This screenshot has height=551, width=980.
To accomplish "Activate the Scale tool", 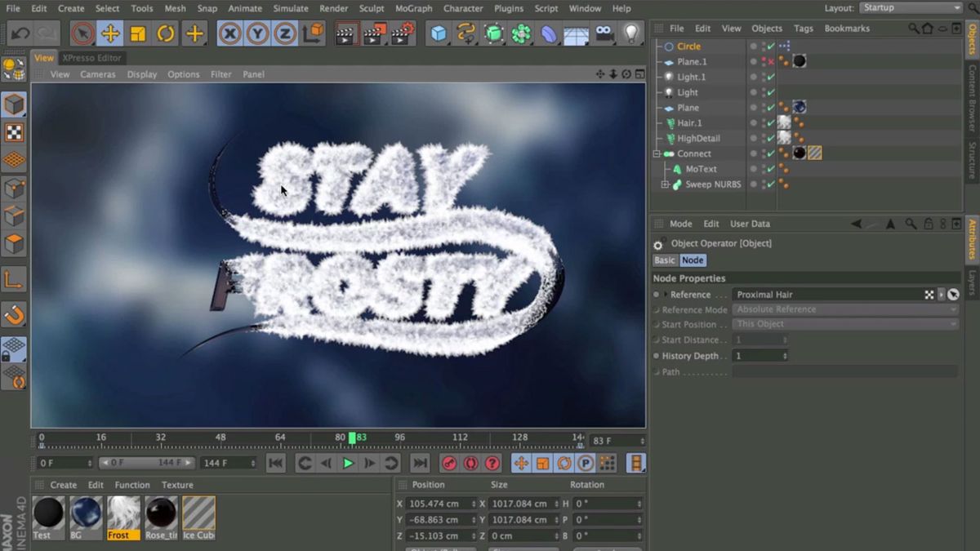I will [x=138, y=33].
